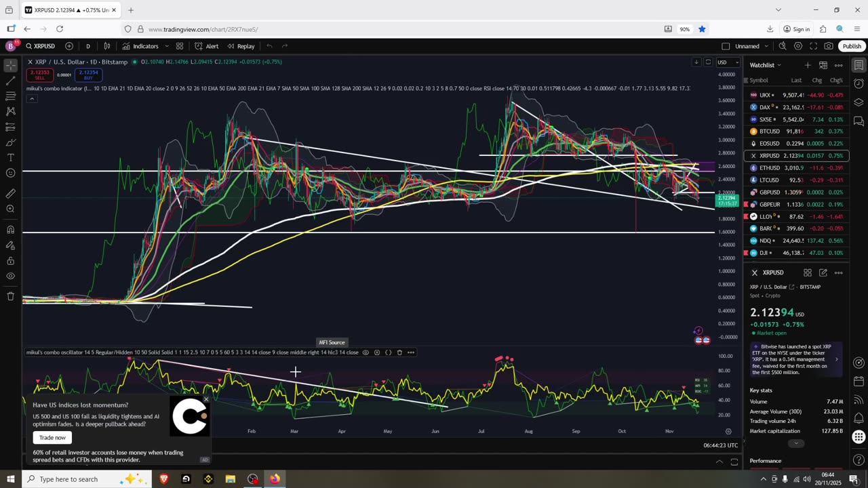The width and height of the screenshot is (868, 488).
Task: Collapse the indicator legend chevron
Action: point(31,99)
